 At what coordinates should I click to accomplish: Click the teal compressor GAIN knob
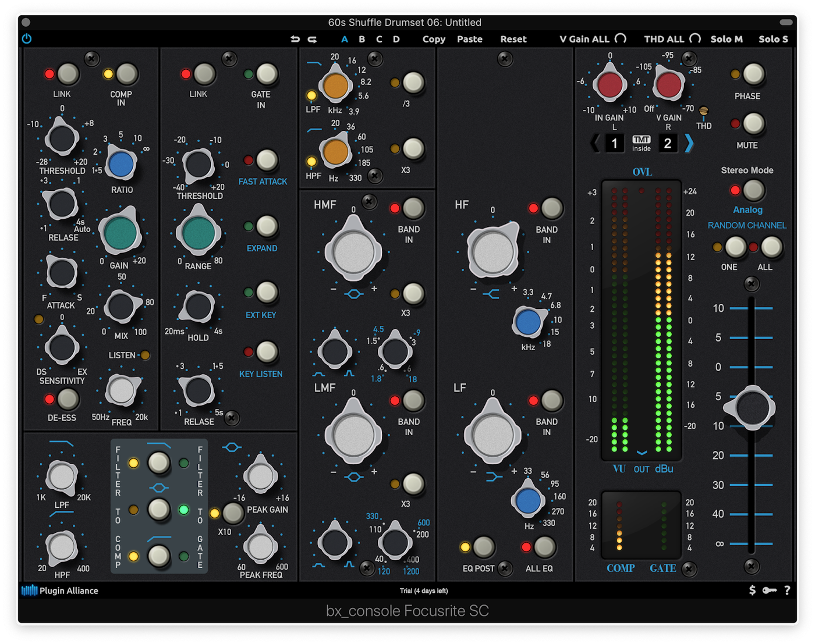121,233
